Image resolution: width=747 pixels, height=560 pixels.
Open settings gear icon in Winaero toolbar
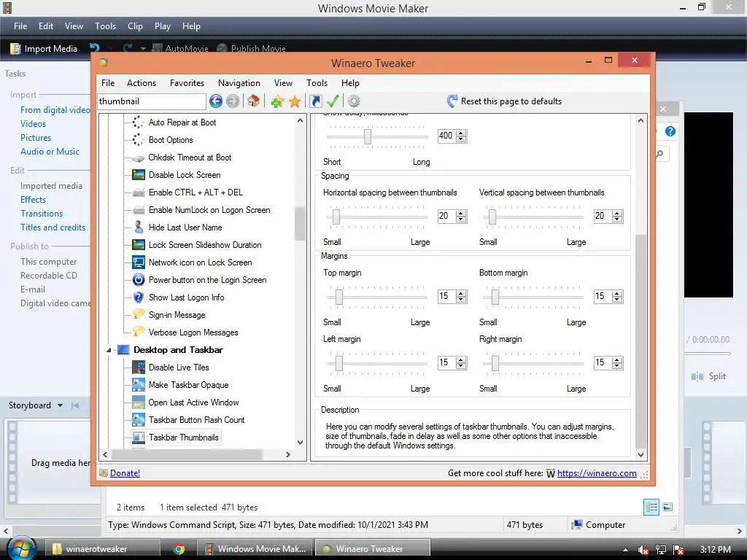pos(354,101)
